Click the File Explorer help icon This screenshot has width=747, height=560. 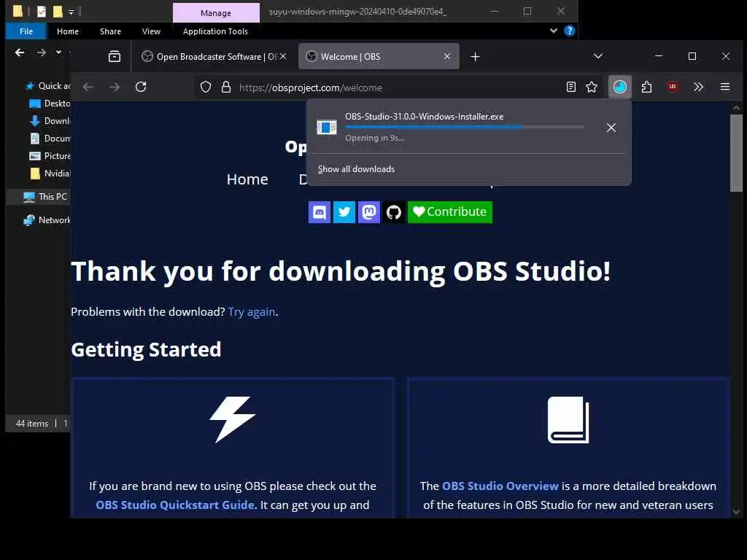569,31
